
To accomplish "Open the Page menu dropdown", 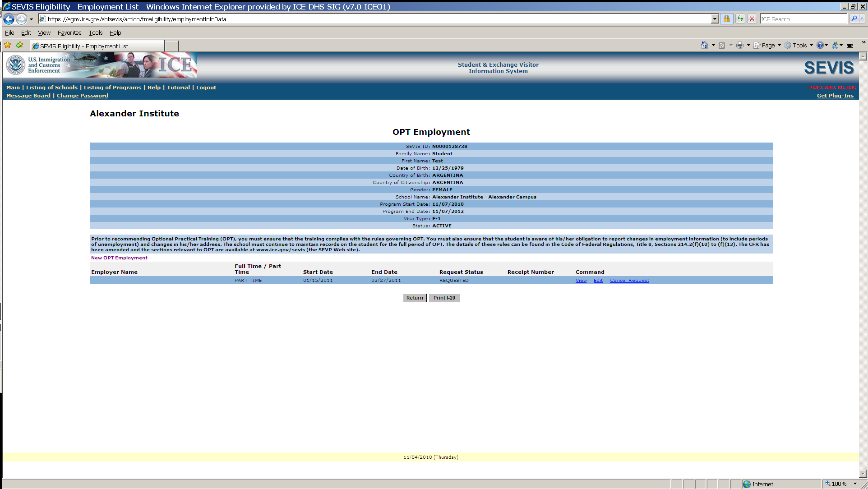I will click(767, 45).
